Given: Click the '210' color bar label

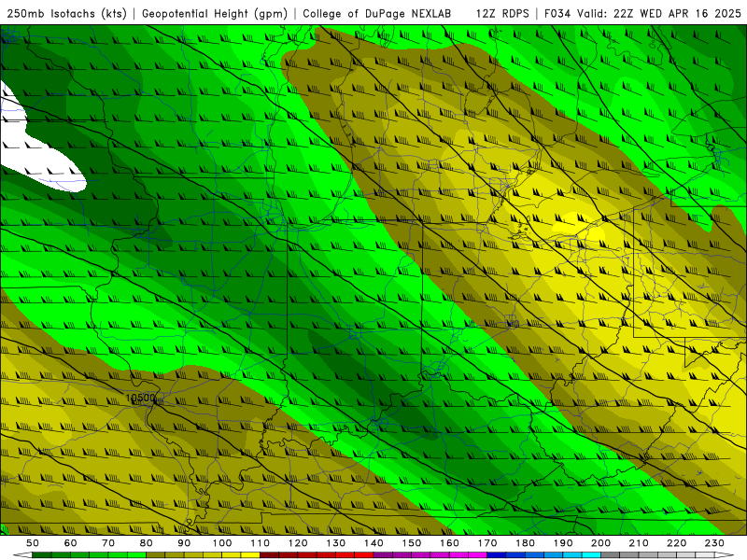Looking at the screenshot, I should (x=639, y=543).
